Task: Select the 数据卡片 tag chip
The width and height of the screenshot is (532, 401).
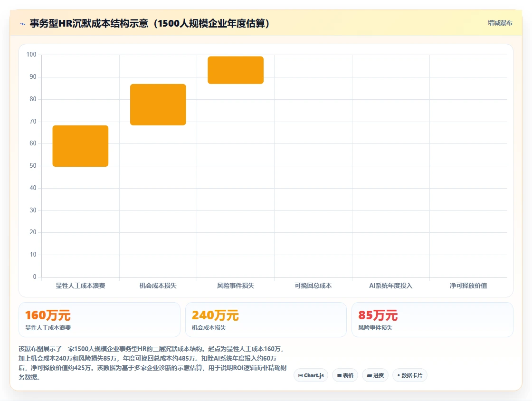Action: click(409, 375)
